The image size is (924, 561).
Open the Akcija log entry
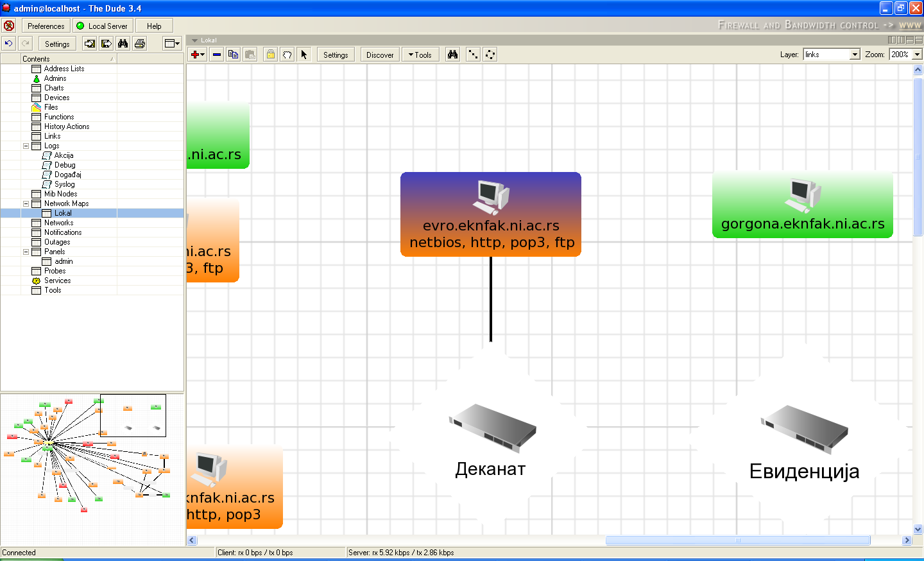click(x=64, y=155)
